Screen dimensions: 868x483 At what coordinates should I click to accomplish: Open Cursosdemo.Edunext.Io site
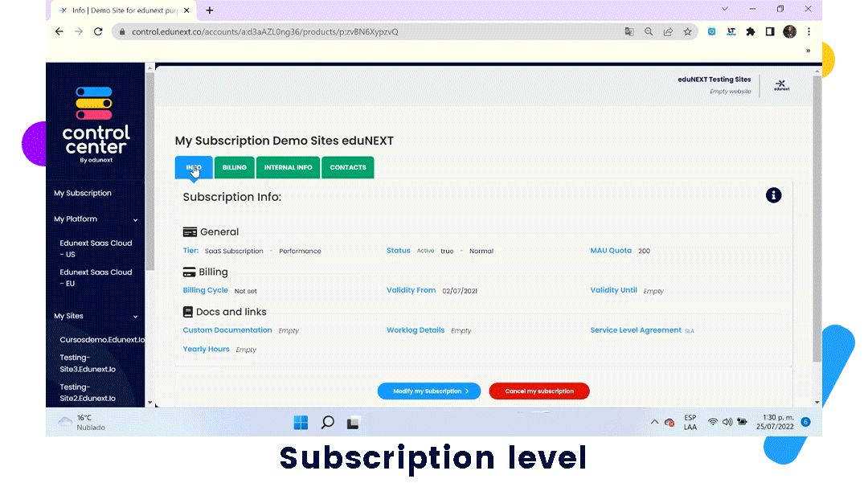click(102, 339)
